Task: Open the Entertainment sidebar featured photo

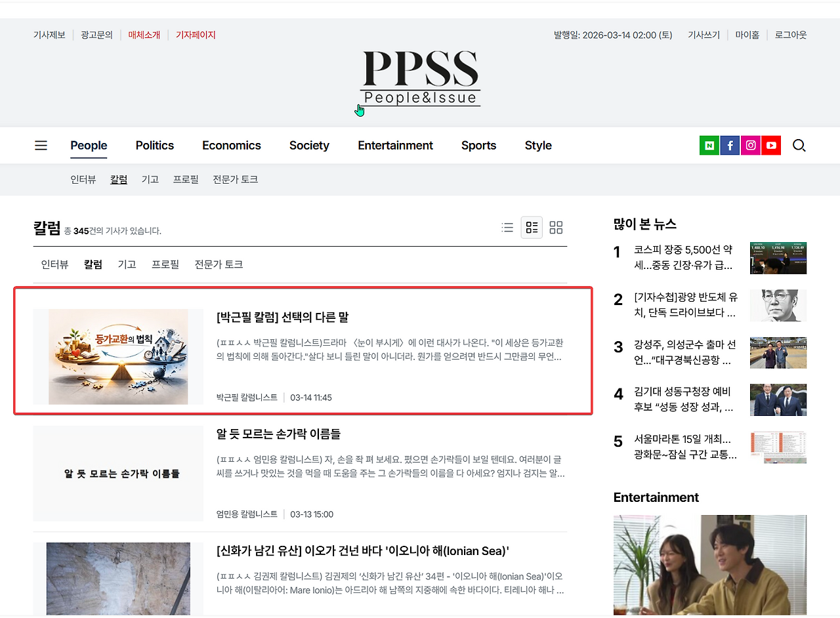Action: tap(710, 565)
